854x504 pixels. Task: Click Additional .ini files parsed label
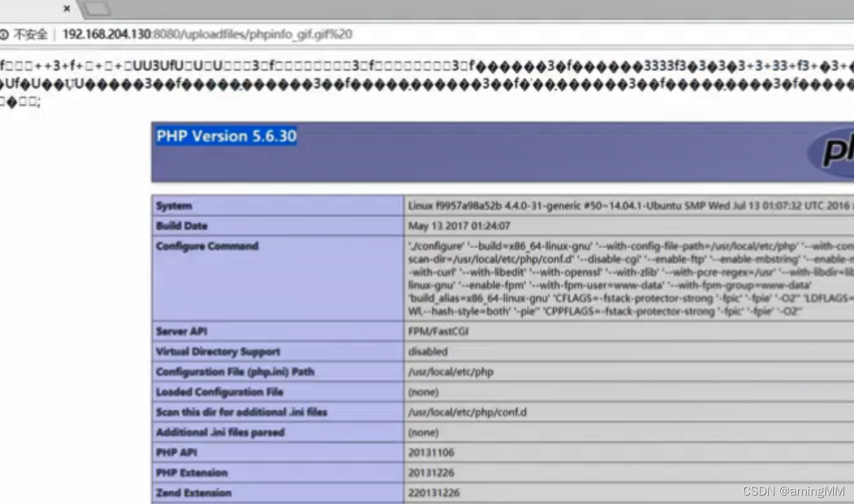(x=220, y=432)
